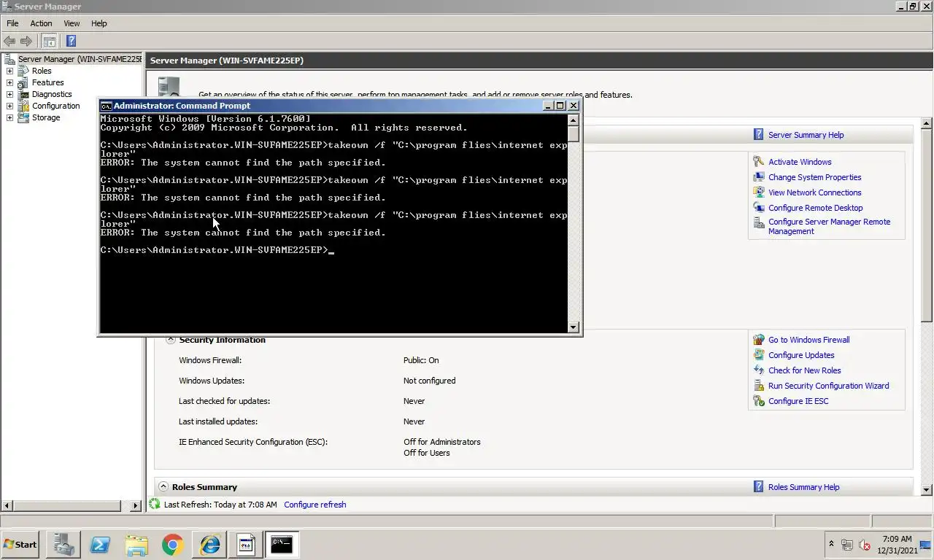Click the Command Prompt title bar system icon
Image resolution: width=934 pixels, height=560 pixels.
click(x=107, y=106)
